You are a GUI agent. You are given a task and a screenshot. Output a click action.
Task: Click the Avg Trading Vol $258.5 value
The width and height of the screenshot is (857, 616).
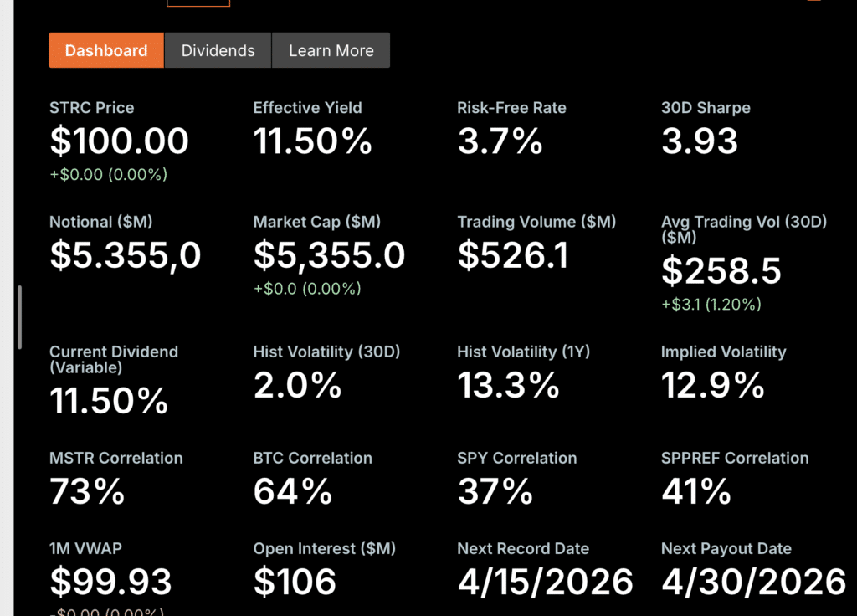click(x=721, y=271)
